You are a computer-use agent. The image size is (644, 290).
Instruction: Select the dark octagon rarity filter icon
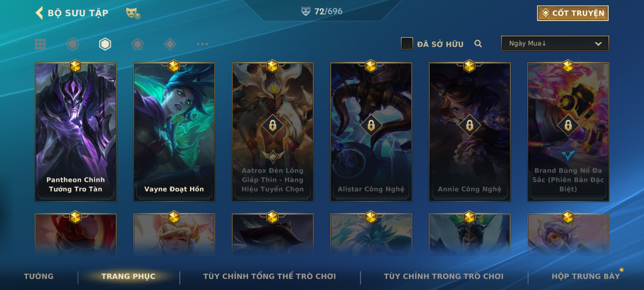point(73,44)
